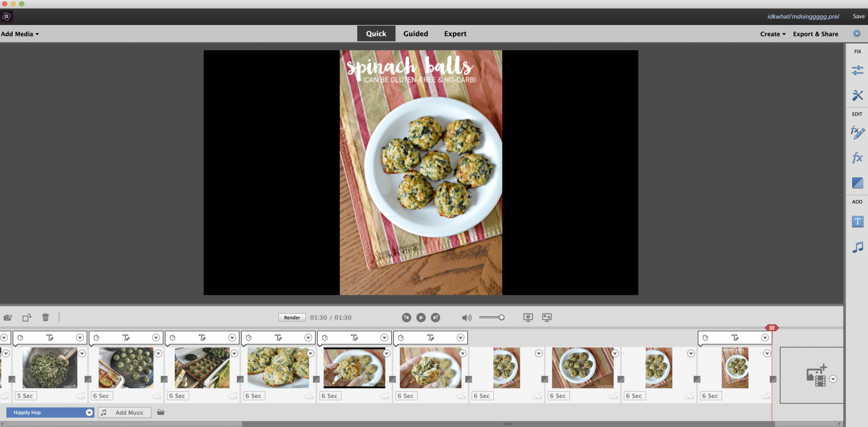The height and width of the screenshot is (427, 868).
Task: Open dropdown arrow next to add media placeholder
Action: click(x=833, y=379)
